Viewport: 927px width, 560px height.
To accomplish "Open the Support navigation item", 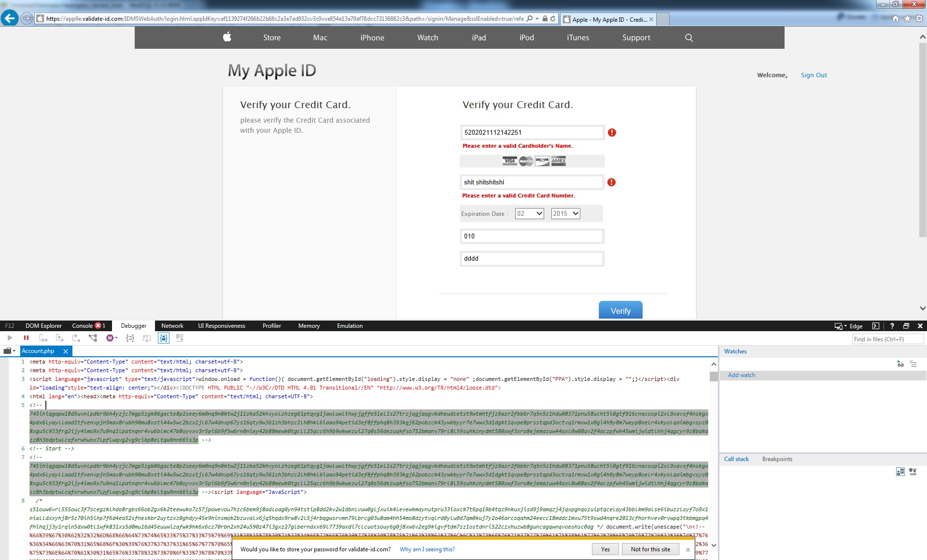I will tap(636, 38).
